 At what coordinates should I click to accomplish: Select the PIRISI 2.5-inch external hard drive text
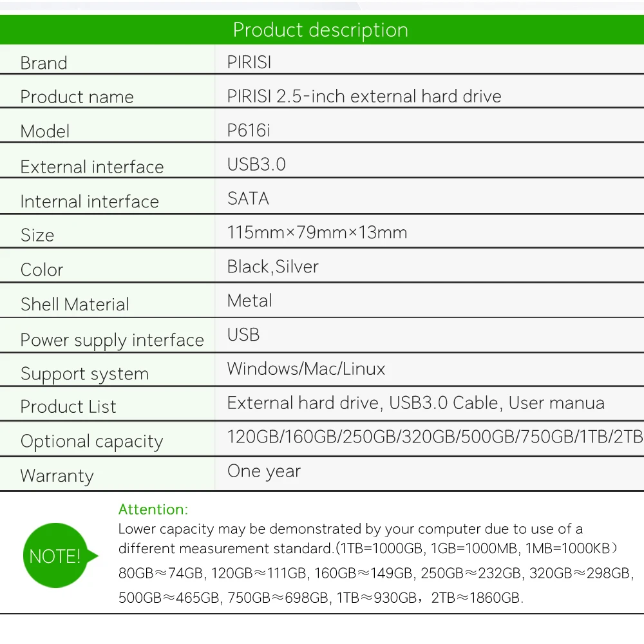click(364, 97)
